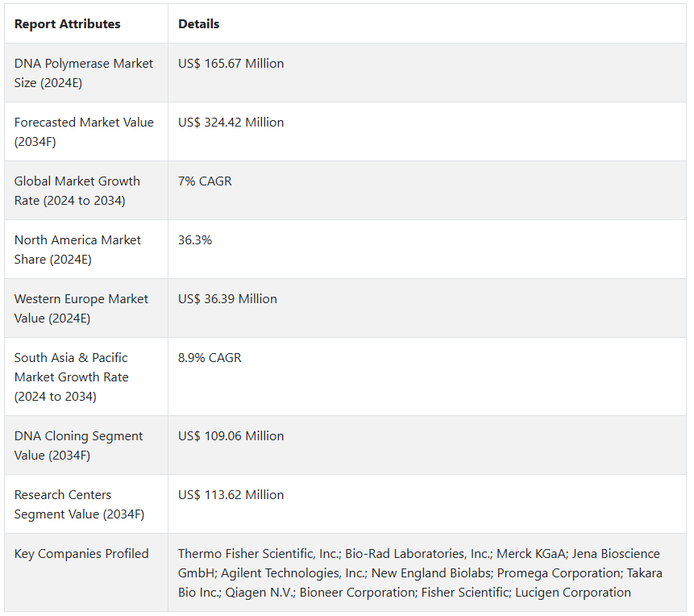Image resolution: width=694 pixels, height=616 pixels.
Task: Select the "Key Companies Profiled" label
Action: [x=81, y=554]
